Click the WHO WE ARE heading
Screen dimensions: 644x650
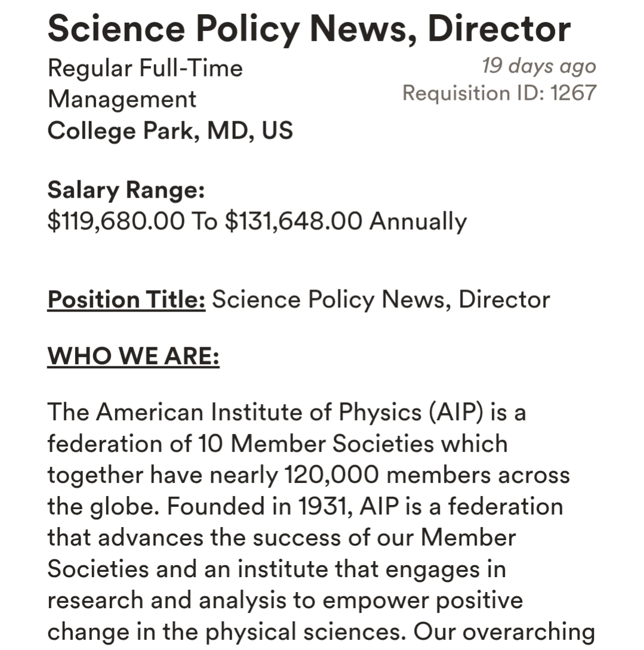133,357
